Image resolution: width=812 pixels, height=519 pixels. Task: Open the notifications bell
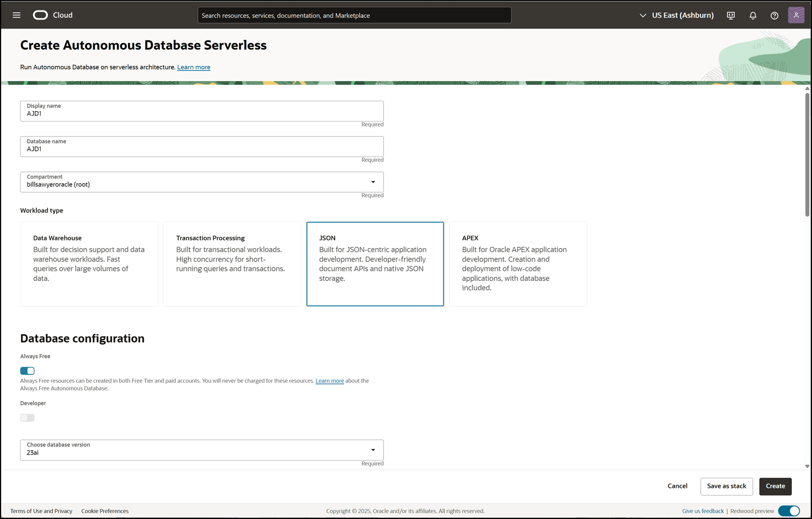tap(753, 15)
